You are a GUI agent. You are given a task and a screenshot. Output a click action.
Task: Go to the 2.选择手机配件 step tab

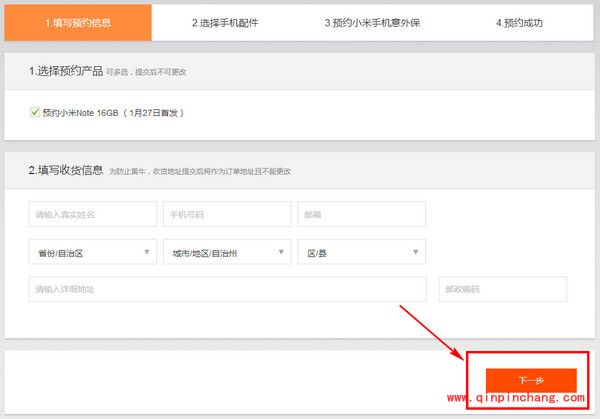[225, 22]
